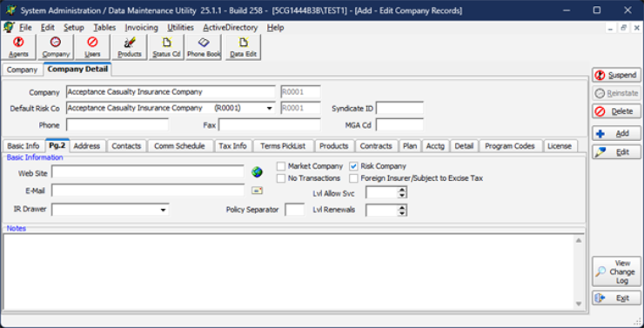Viewport: 644px width, 328px height.
Task: Open the Users toolbar icon
Action: [x=92, y=47]
